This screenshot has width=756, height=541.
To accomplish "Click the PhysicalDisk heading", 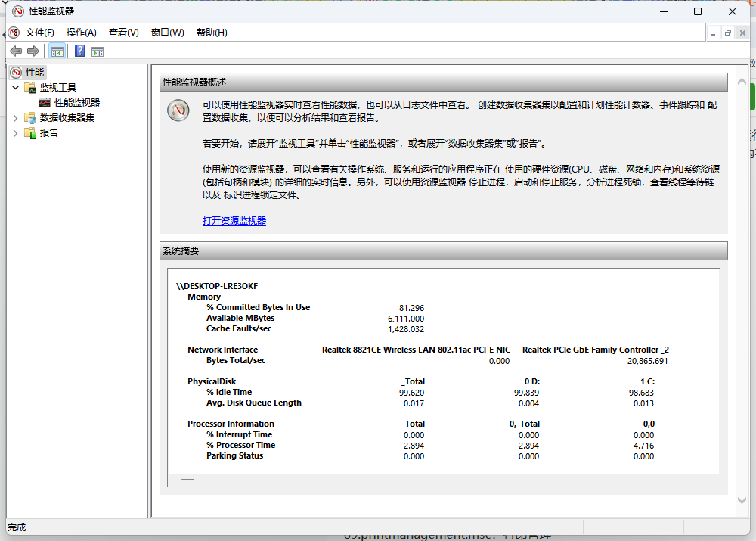I will (x=212, y=382).
